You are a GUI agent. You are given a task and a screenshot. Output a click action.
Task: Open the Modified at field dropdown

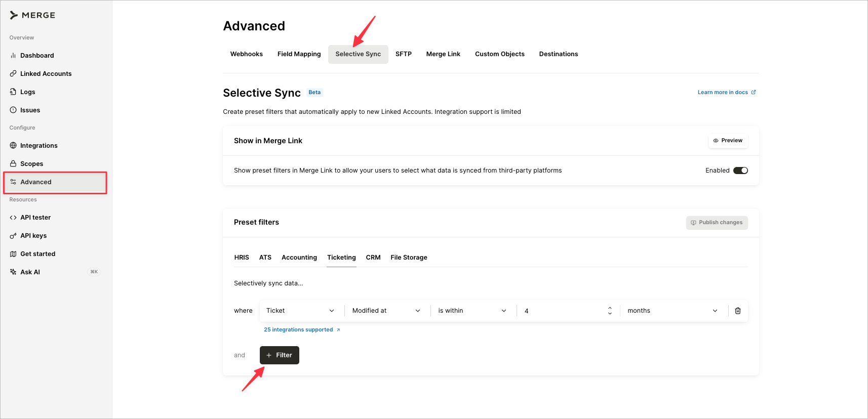(387, 311)
